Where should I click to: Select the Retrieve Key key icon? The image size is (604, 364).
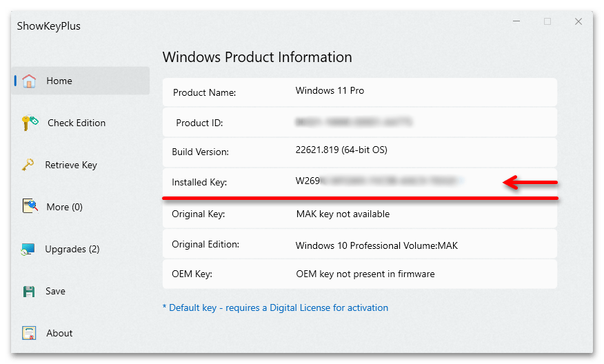(x=28, y=165)
